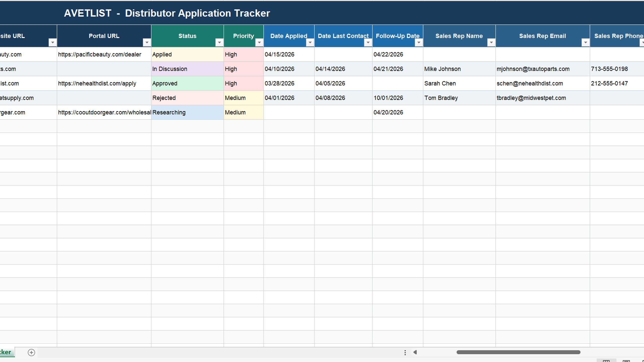Open the pacificbeauty.com dealer portal link

[x=100, y=54]
